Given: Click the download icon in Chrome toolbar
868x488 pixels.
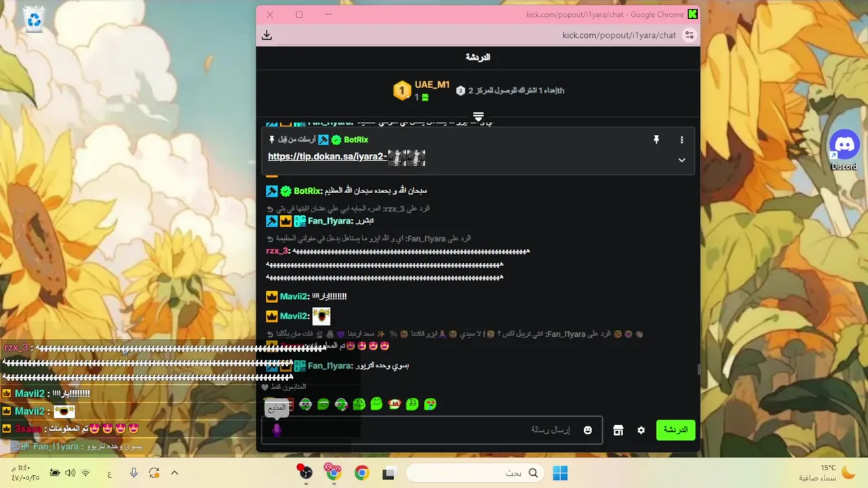Looking at the screenshot, I should pos(267,35).
